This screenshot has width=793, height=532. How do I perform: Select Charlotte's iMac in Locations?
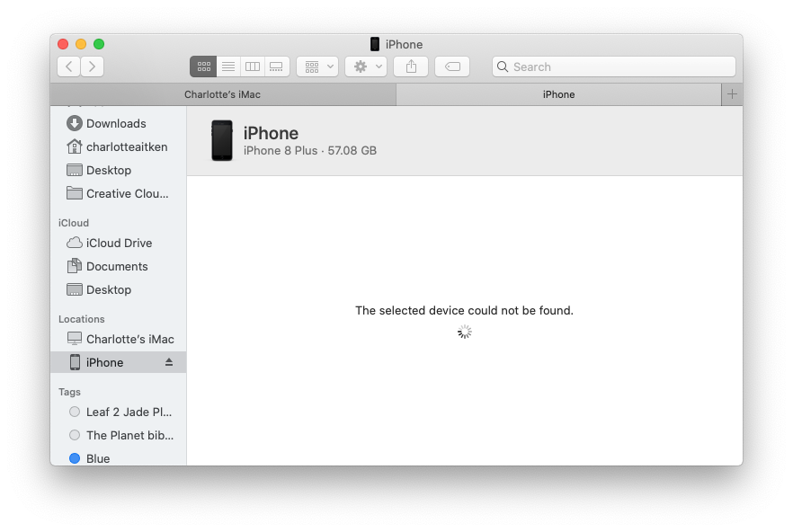(x=119, y=339)
